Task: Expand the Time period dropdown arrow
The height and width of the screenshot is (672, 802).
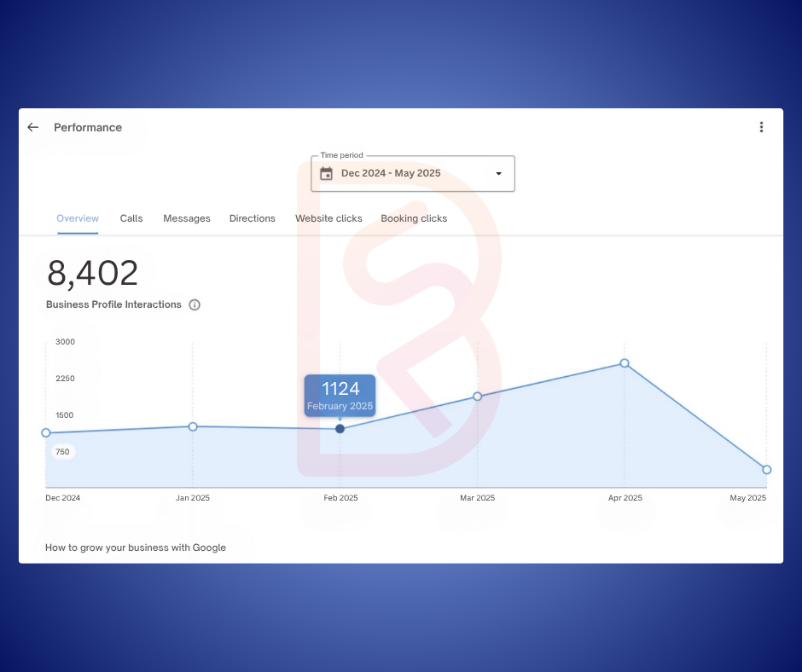Action: [499, 173]
